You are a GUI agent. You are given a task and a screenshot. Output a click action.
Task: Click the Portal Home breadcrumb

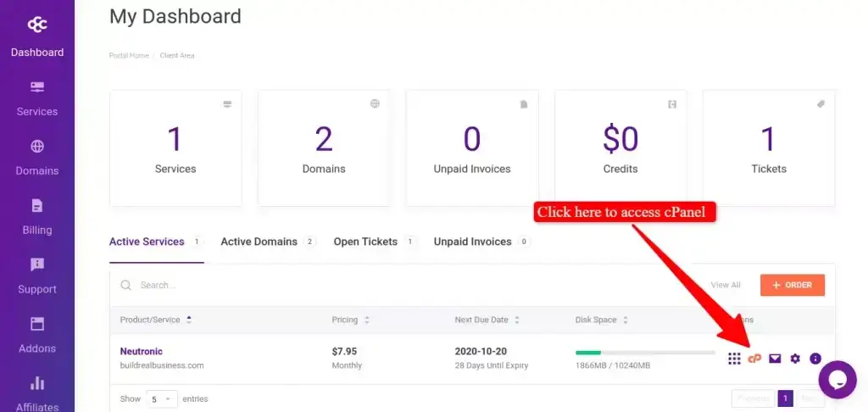[129, 55]
